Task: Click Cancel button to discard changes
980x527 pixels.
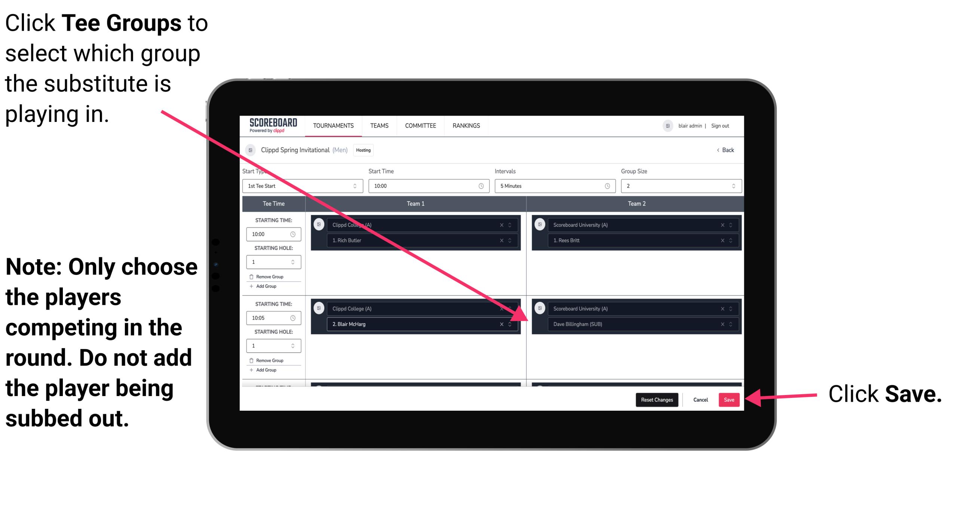Action: [699, 399]
